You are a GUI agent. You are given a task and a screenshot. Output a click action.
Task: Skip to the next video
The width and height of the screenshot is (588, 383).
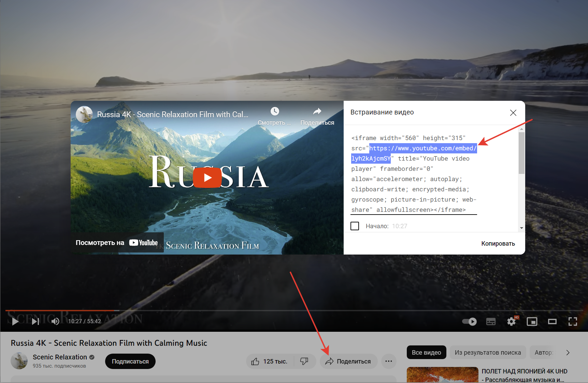coord(35,321)
